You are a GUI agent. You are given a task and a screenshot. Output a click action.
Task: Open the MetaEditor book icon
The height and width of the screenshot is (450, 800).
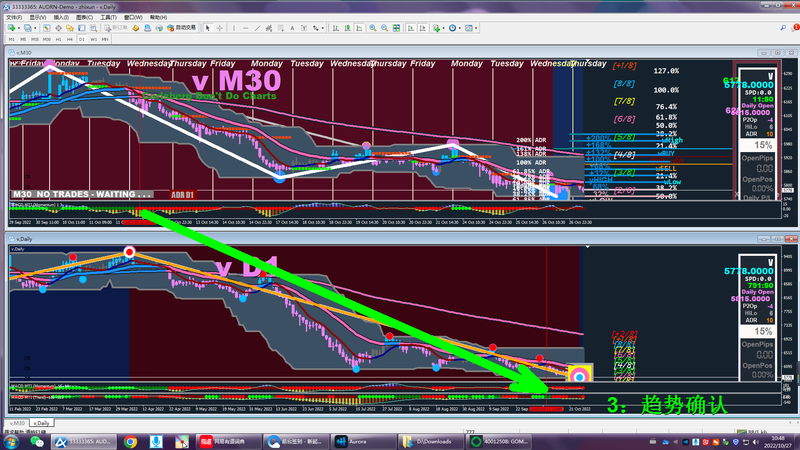136,28
